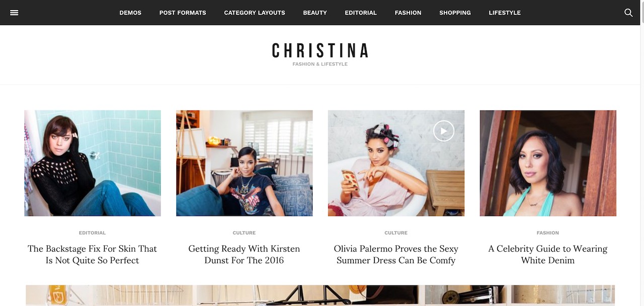Image resolution: width=644 pixels, height=306 pixels.
Task: Visit the Shopping menu item
Action: [x=455, y=13]
